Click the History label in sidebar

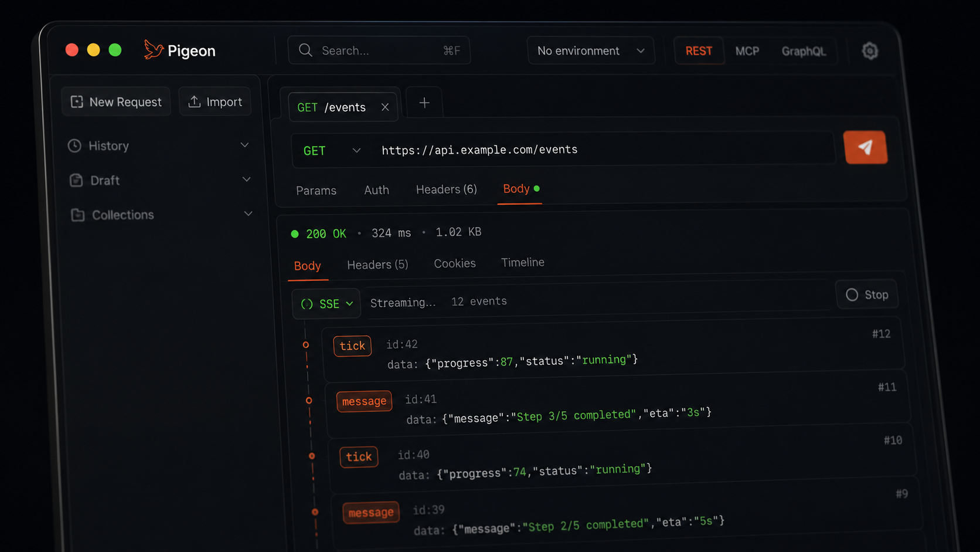coord(108,145)
